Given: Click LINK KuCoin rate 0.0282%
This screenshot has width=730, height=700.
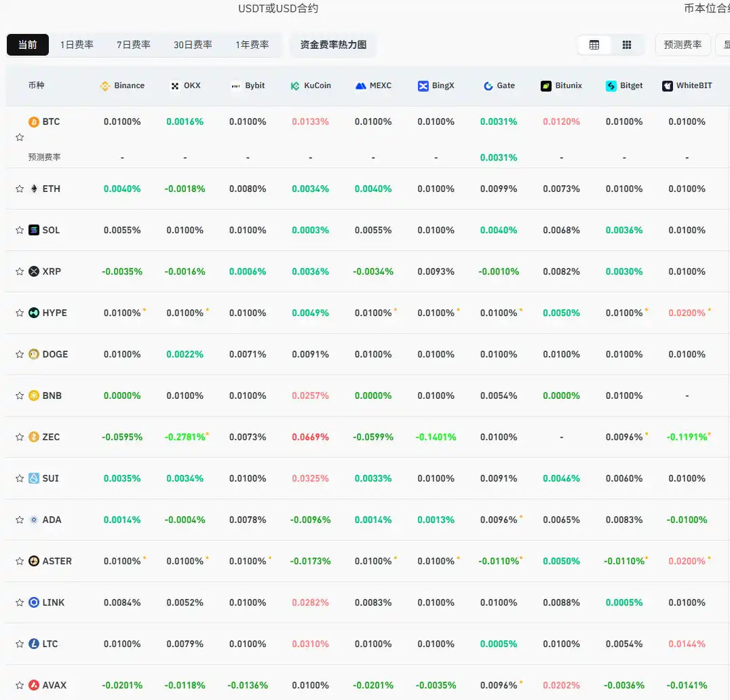Looking at the screenshot, I should 311,603.
